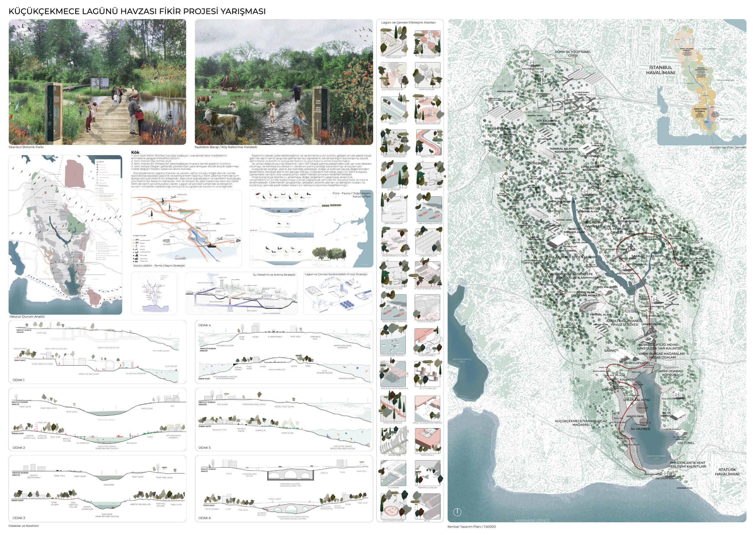Image resolution: width=756 pixels, height=535 pixels.
Task: Open the Kuş Gözlem Kuleleri tile
Action: pyautogui.click(x=393, y=75)
